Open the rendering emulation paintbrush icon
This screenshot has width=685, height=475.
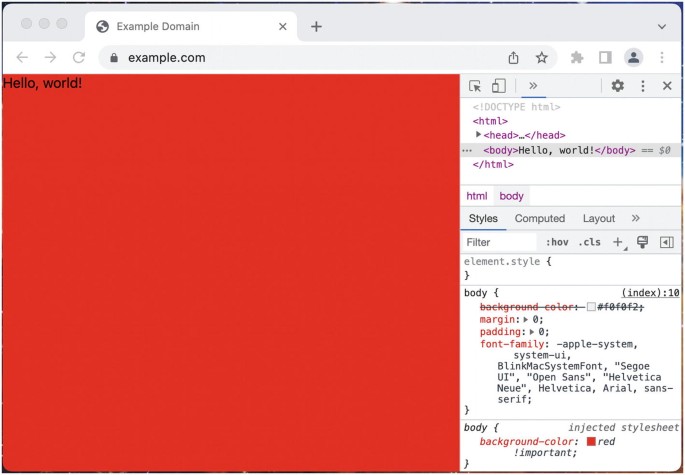tap(642, 242)
